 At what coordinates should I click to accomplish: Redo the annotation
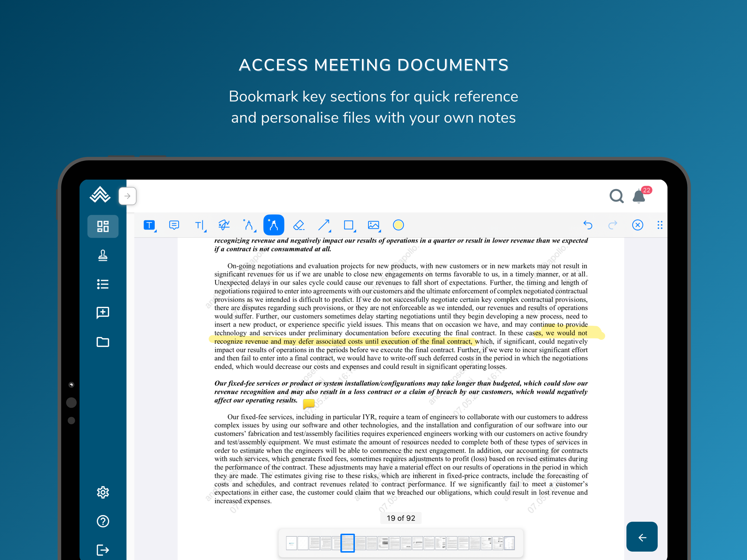pos(613,225)
